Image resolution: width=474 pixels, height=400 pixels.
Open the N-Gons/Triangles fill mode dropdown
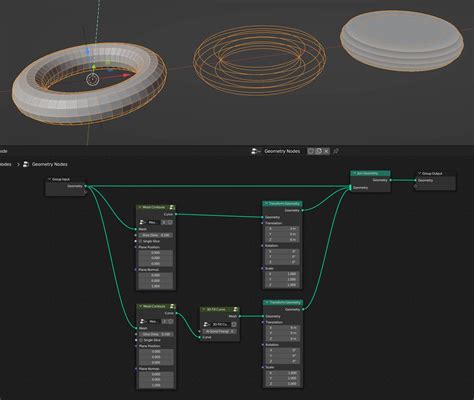pos(220,331)
